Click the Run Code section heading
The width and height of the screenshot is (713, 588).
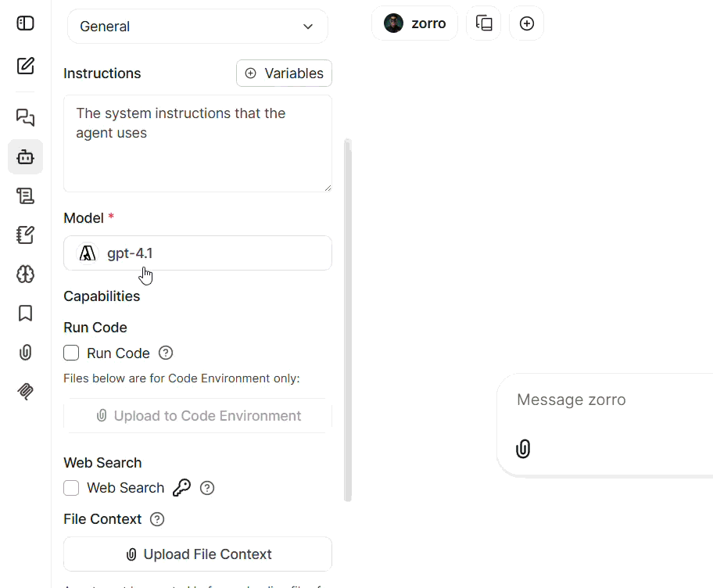(95, 328)
